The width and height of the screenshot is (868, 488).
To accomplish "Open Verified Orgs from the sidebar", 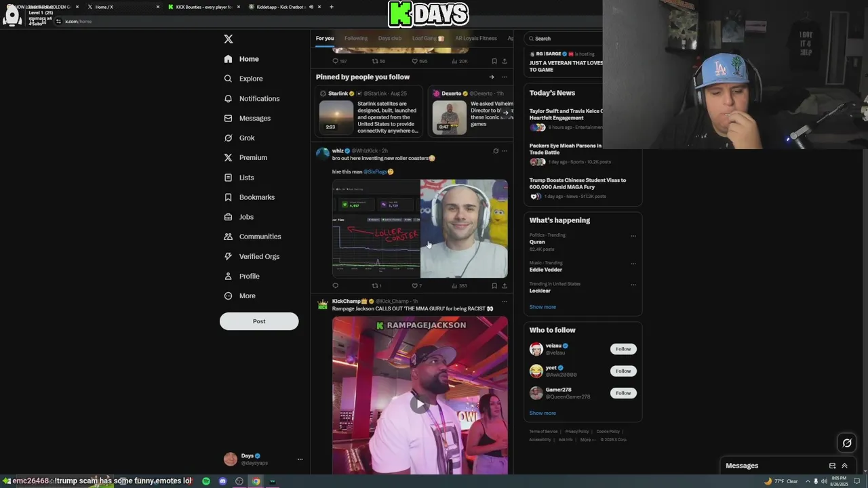I will click(x=252, y=256).
